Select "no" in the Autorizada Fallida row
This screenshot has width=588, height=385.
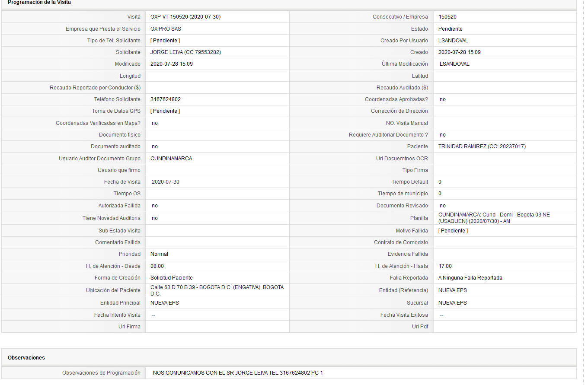pos(155,206)
